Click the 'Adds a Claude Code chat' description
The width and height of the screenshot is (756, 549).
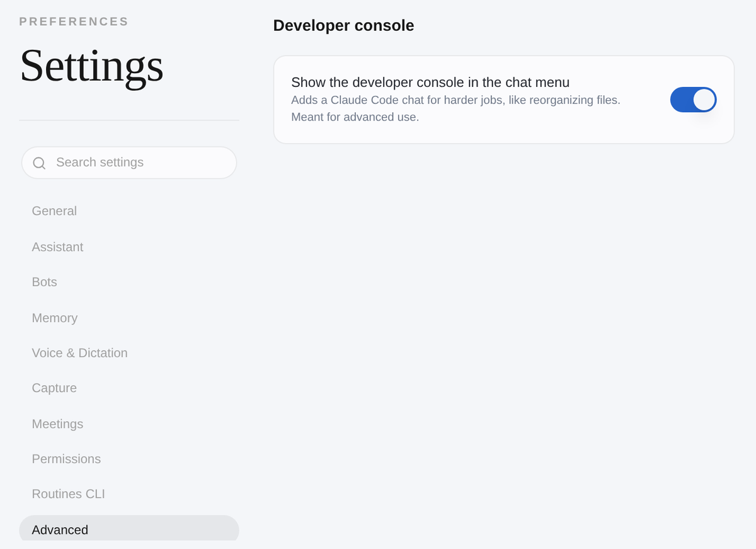(x=455, y=108)
